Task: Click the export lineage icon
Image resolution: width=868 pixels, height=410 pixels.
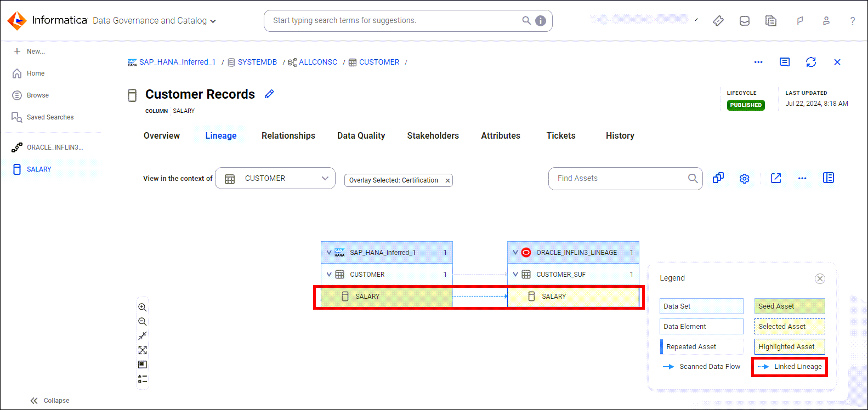Action: click(776, 178)
